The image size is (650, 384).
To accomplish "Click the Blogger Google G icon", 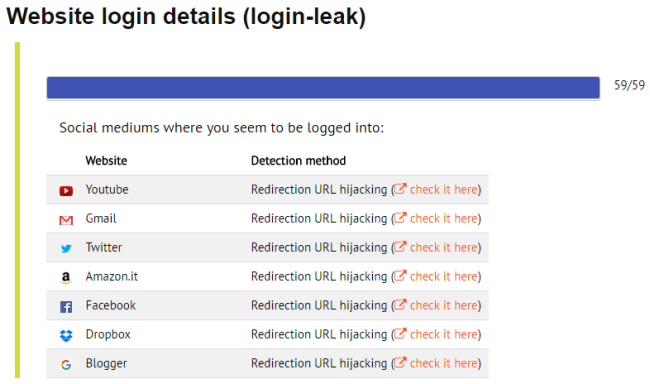I will [66, 365].
